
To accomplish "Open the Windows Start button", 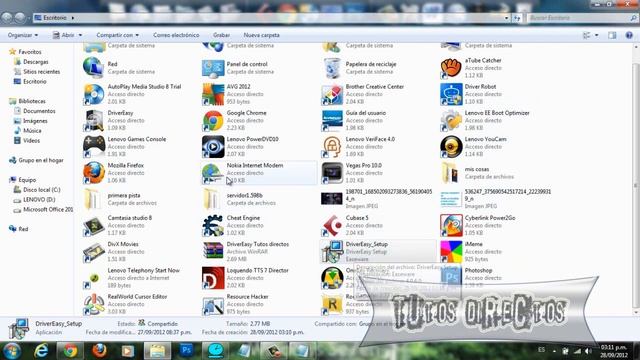I will click(x=11, y=351).
